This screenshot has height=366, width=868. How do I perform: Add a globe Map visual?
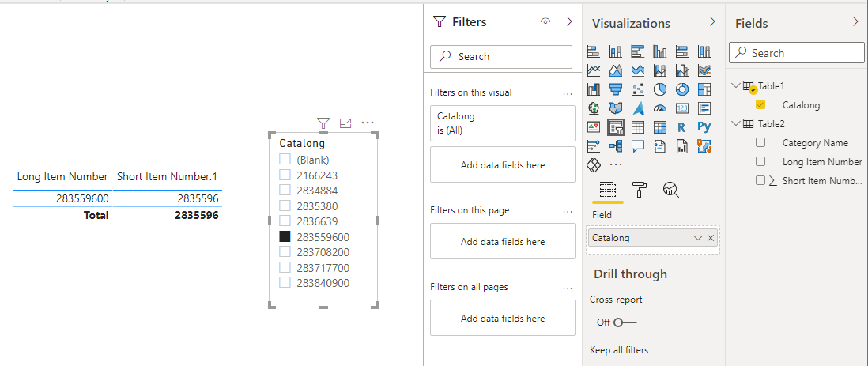point(594,108)
